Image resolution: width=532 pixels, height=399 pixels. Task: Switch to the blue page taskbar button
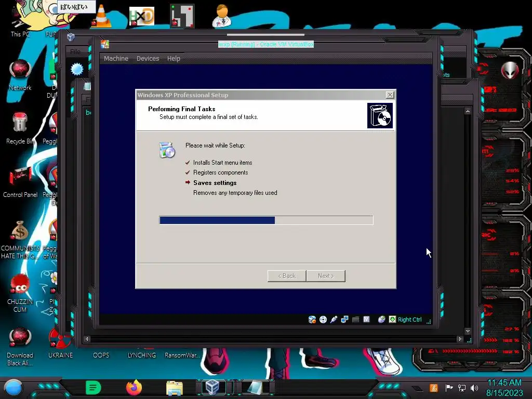tap(255, 387)
